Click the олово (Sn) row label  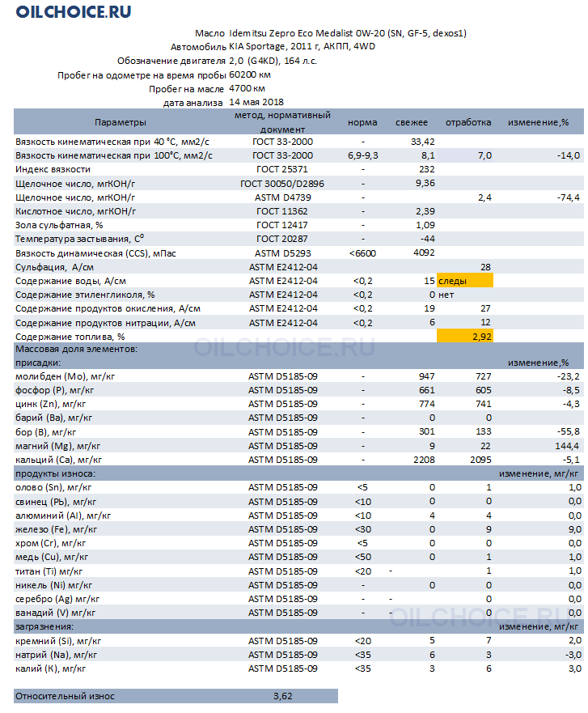[x=53, y=487]
